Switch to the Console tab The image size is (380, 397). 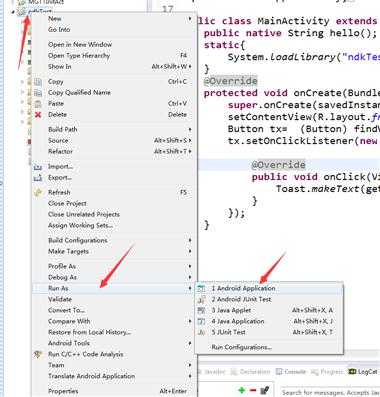(x=291, y=372)
